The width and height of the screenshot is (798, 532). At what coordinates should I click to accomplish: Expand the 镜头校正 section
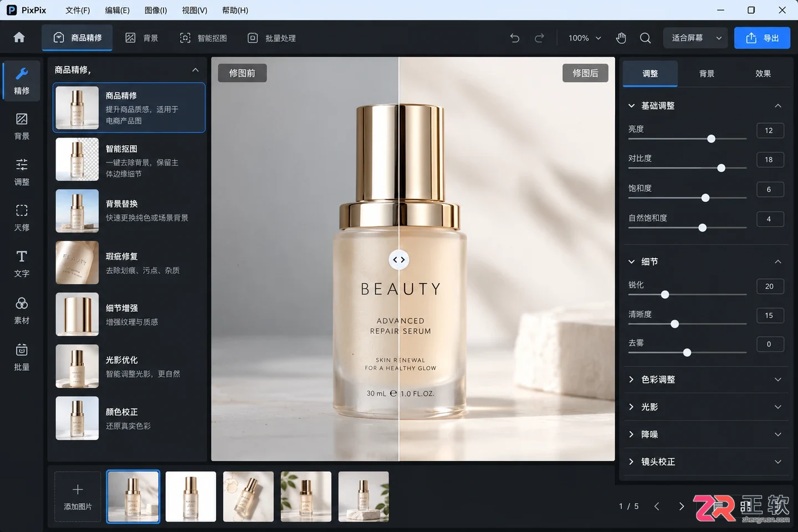[x=706, y=462]
